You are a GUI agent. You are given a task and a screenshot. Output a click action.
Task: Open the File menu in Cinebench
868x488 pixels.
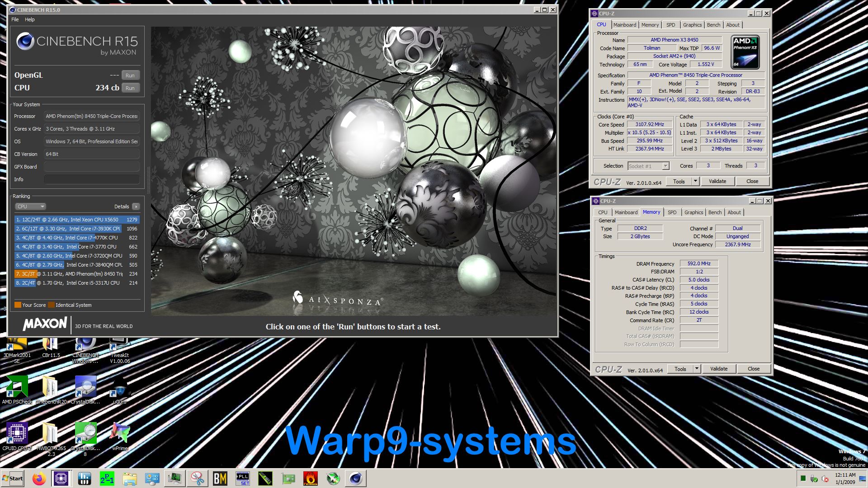[x=15, y=19]
